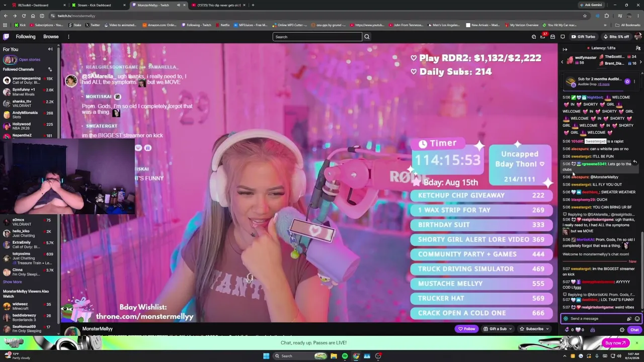Viewport: 644px width, 362px height.
Task: Open AndyMilonakis channel in sidebar
Action: pyautogui.click(x=29, y=115)
